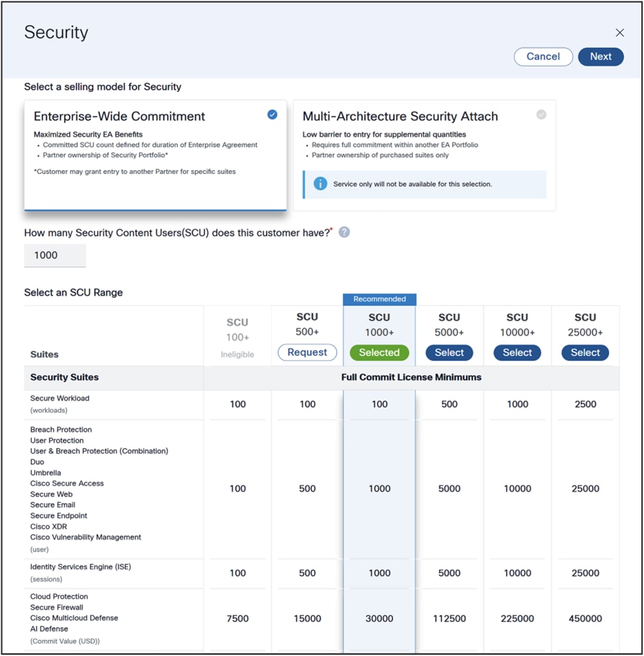Toggle the Enterprise-Wide Commitment checkmark

coord(272,115)
